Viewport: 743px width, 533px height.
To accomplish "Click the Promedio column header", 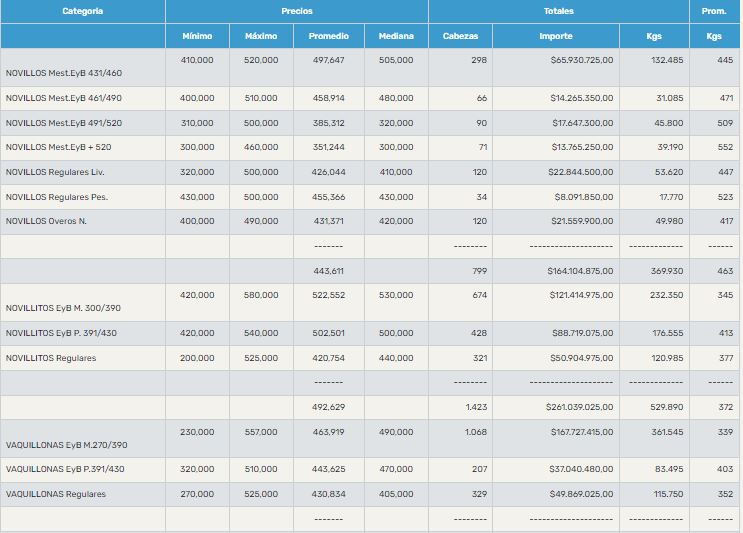I will pos(328,36).
